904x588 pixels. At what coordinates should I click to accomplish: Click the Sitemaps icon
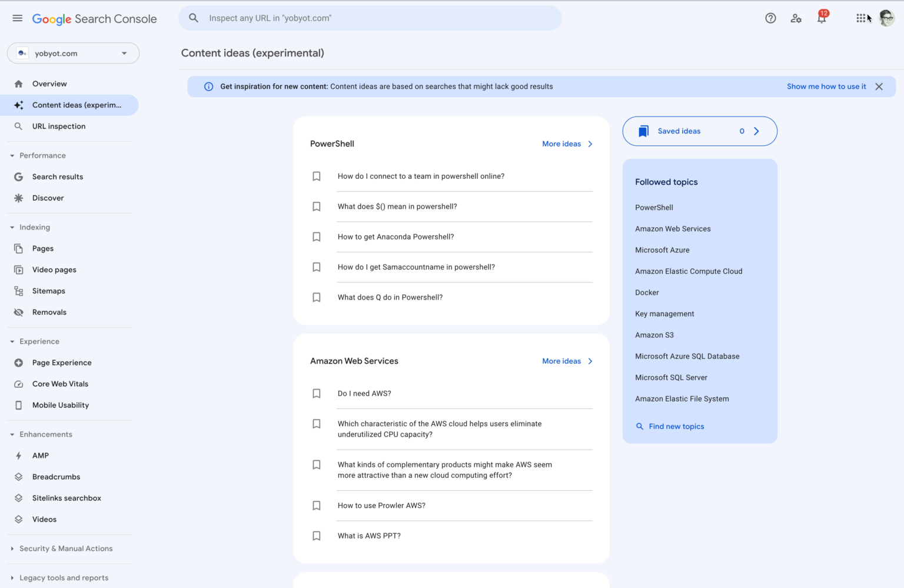[19, 291]
